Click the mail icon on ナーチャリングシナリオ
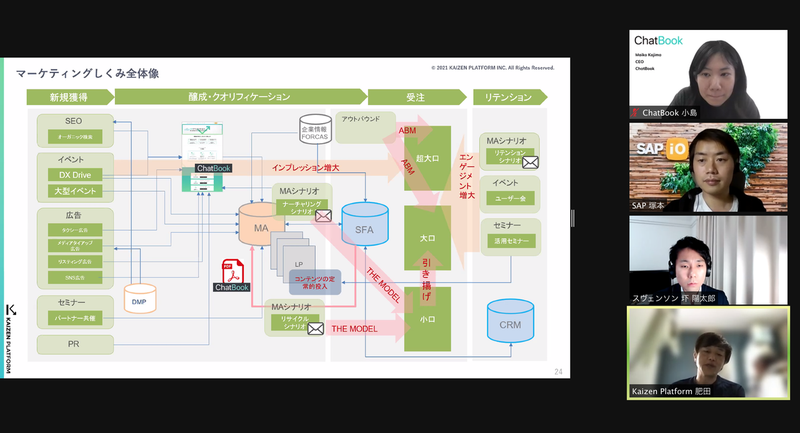Viewport: 800px width, 433px height. pos(323,216)
